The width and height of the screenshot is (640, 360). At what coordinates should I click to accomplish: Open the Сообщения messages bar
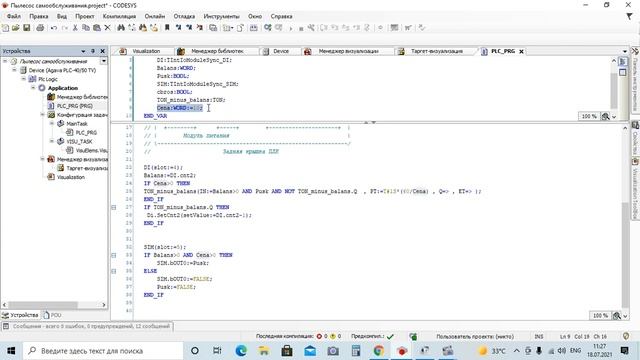click(x=87, y=326)
